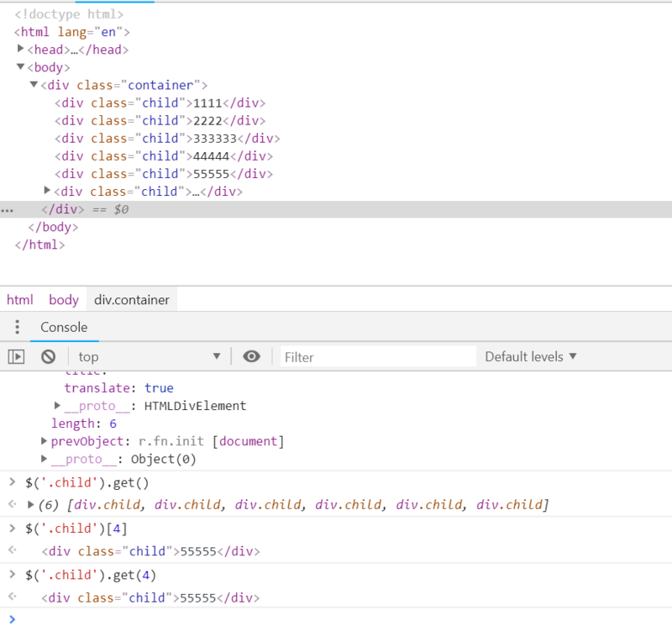The image size is (672, 642).
Task: Expand __proto__ Object(0) entry
Action: pos(44,459)
